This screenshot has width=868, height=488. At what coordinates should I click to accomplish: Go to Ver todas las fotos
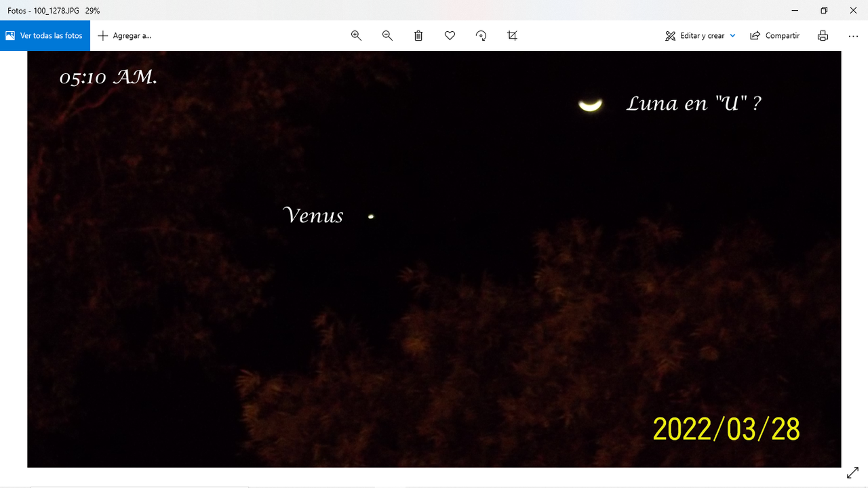tap(45, 36)
